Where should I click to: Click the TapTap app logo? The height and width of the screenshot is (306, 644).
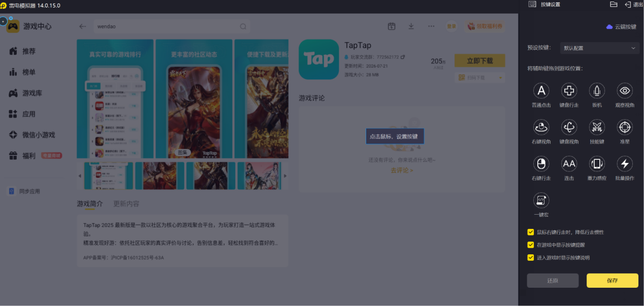coord(318,59)
